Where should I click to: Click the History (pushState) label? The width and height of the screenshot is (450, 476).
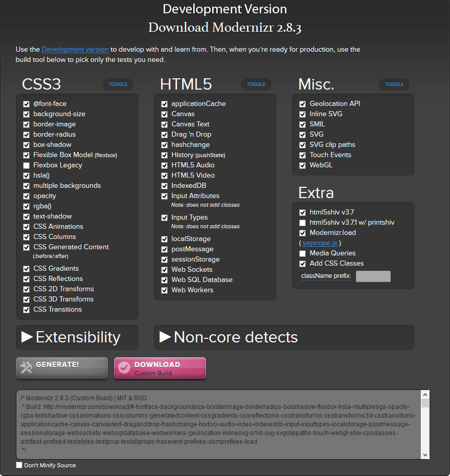coord(198,155)
